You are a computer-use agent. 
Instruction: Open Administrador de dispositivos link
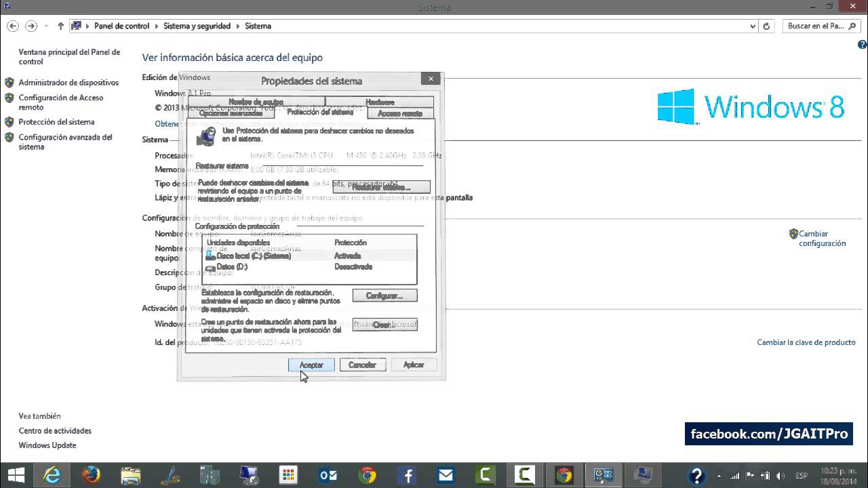tap(68, 82)
